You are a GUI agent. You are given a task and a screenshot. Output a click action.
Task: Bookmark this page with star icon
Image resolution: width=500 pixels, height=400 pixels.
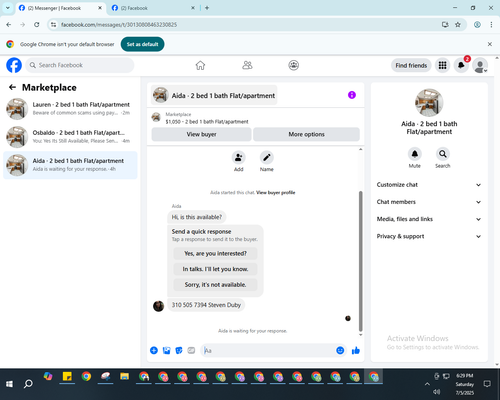point(458,25)
